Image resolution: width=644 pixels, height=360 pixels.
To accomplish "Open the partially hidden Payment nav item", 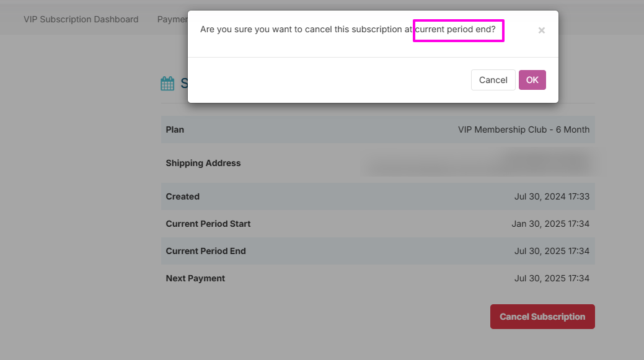I will coord(172,19).
